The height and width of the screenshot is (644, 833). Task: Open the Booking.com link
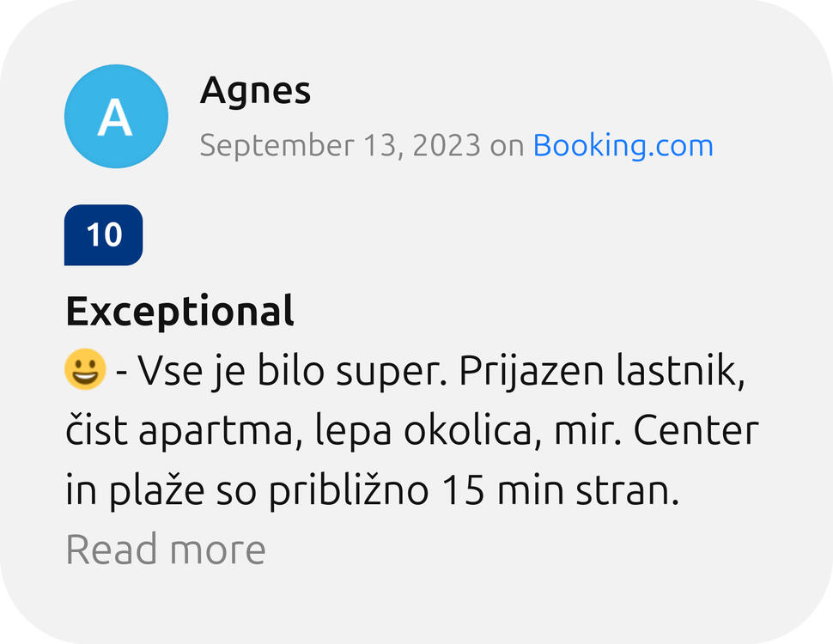point(623,145)
